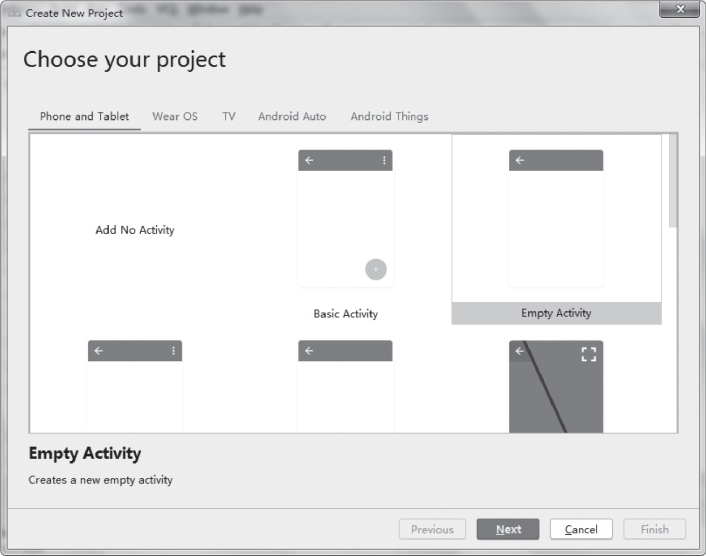Select the TV tab
The width and height of the screenshot is (706, 556).
click(229, 117)
